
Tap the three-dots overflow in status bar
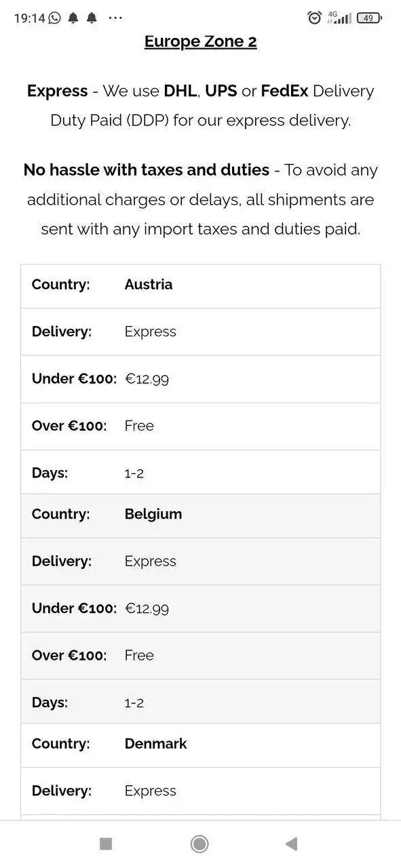[x=115, y=18]
